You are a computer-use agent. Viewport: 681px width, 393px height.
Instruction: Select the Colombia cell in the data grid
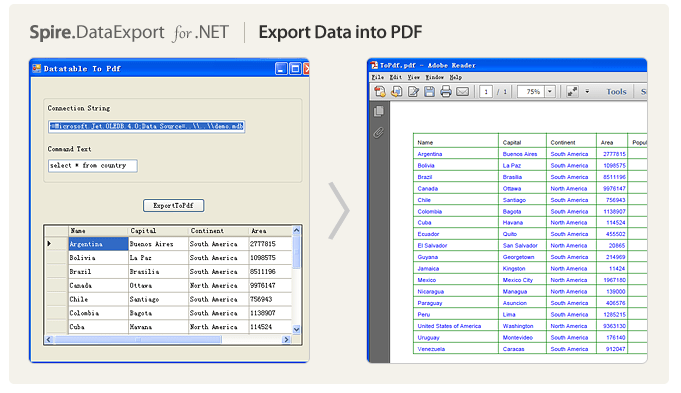(x=98, y=313)
